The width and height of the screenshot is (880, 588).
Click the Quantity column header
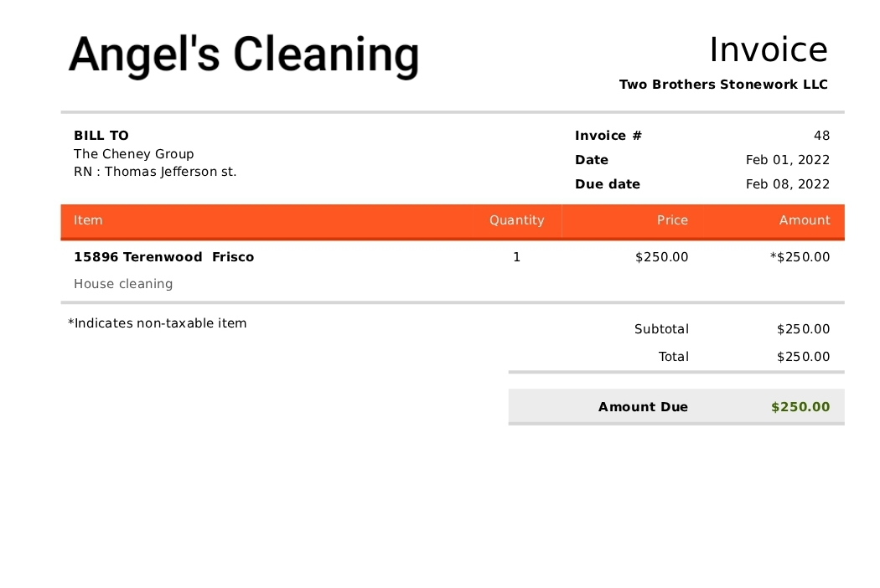tap(517, 220)
